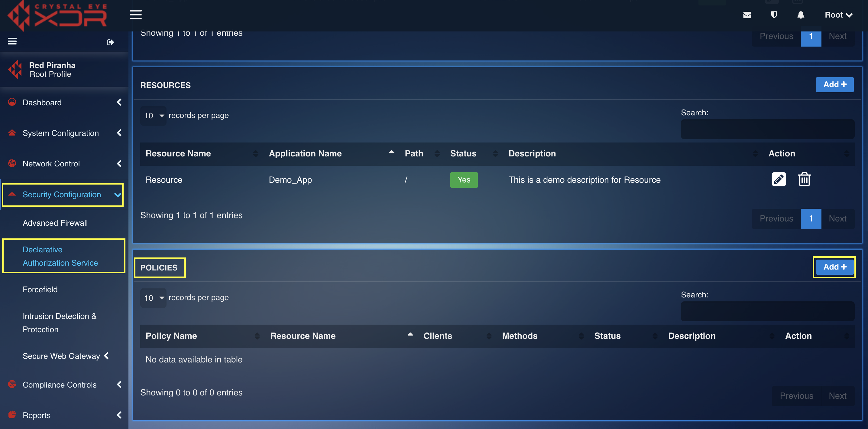Viewport: 868px width, 429px height.
Task: Sort Resources table by Description column
Action: pos(633,153)
